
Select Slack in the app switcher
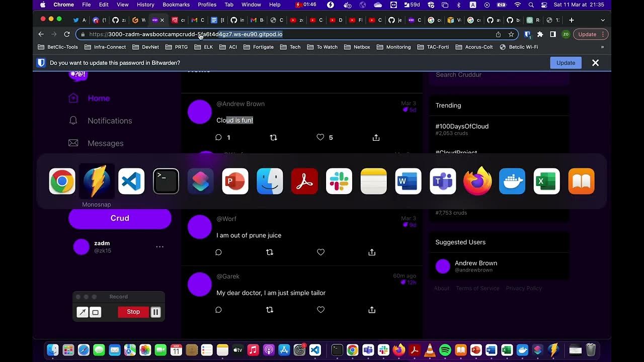(339, 181)
